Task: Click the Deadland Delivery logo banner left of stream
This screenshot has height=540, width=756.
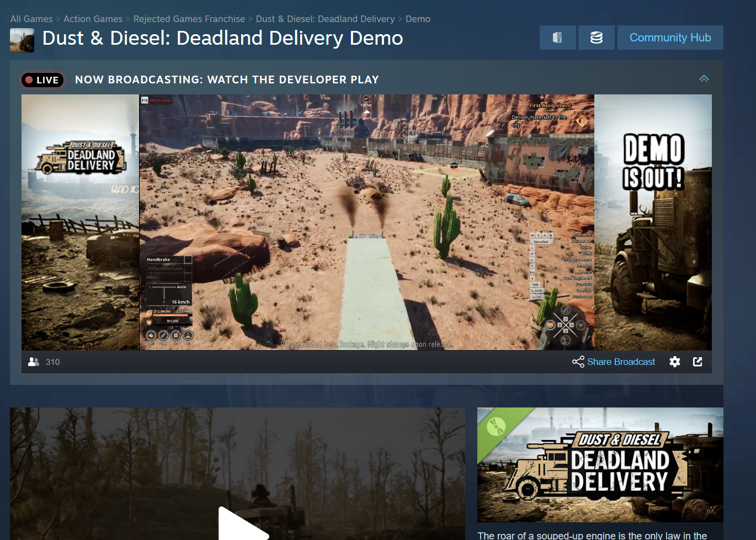Action: [81, 222]
